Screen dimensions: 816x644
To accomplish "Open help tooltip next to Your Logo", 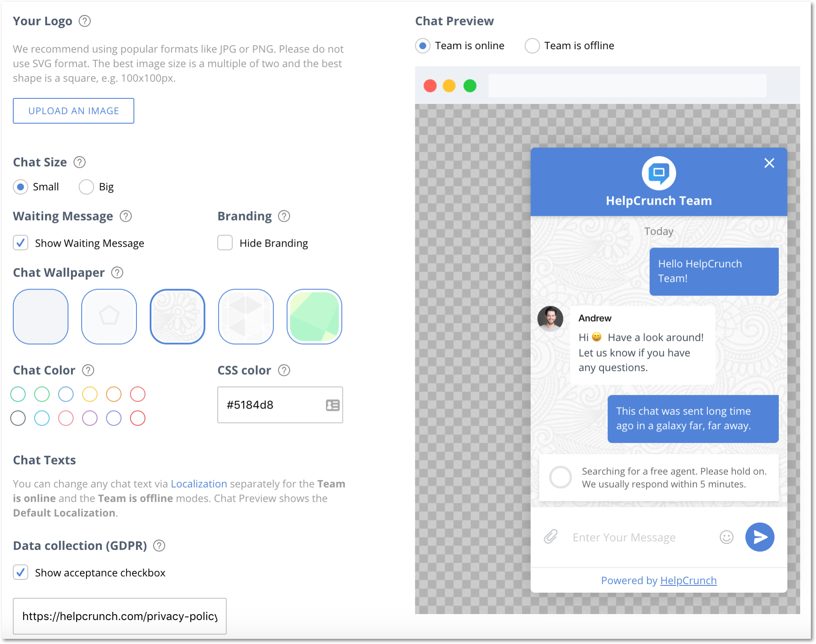I will click(85, 21).
